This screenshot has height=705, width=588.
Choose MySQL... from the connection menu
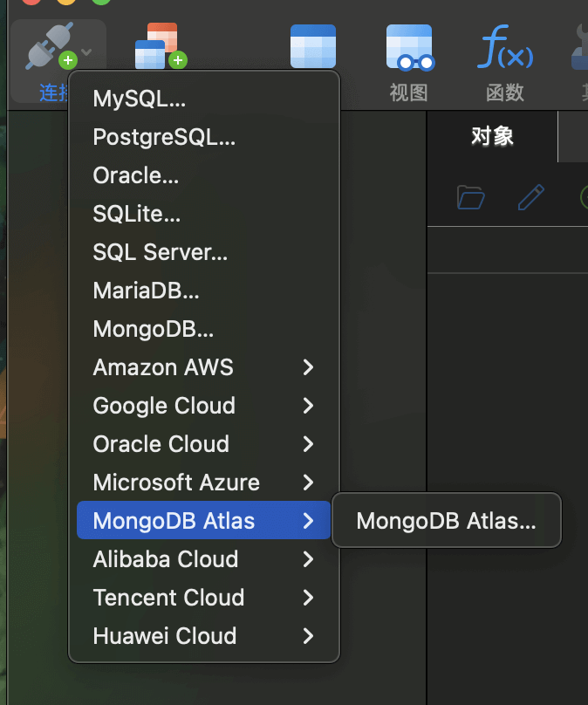coord(140,99)
